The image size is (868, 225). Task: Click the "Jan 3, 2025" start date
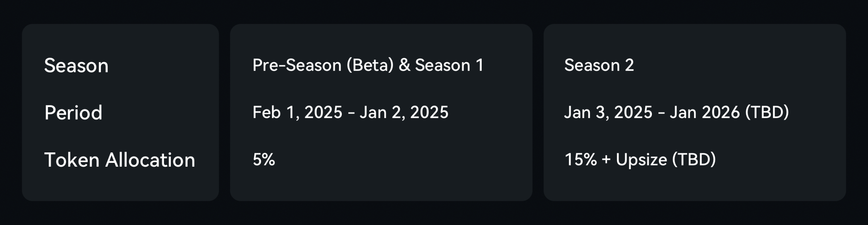tap(608, 113)
